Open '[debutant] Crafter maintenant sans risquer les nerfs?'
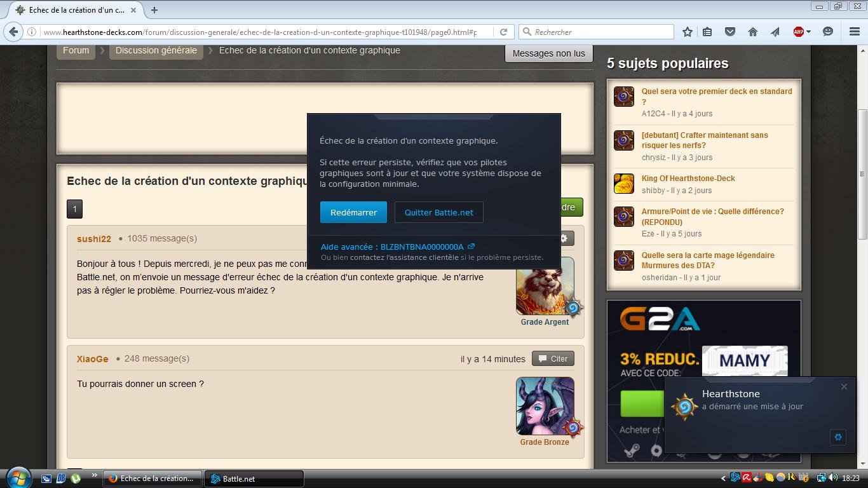 [705, 140]
